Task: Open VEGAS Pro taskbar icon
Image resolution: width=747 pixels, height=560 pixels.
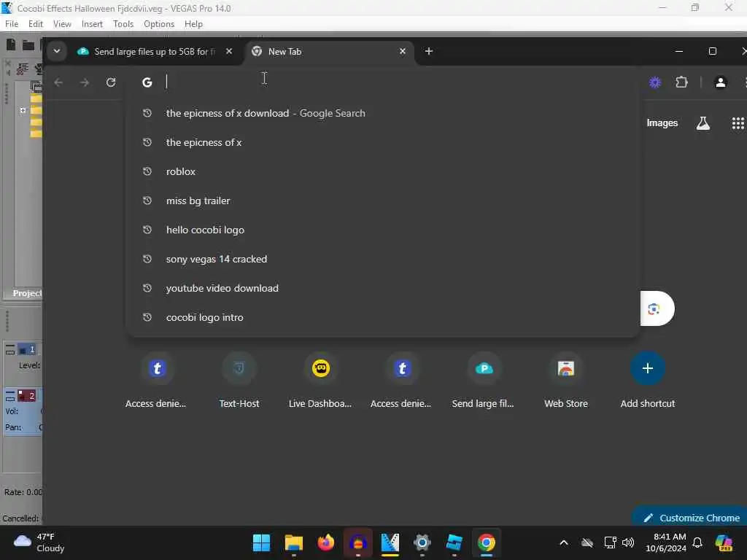Action: pyautogui.click(x=390, y=542)
